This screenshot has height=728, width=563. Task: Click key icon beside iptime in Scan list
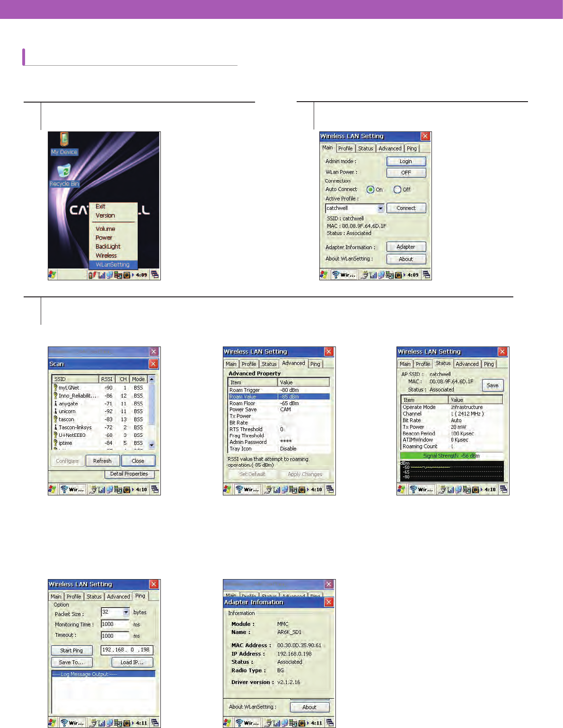(x=55, y=443)
